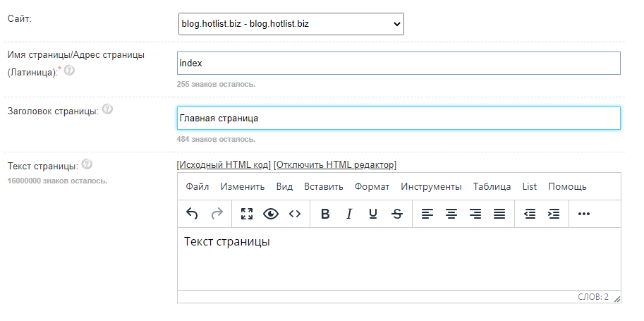Apply Strikethrough formatting
Screen dimensions: 644x321
(397, 214)
